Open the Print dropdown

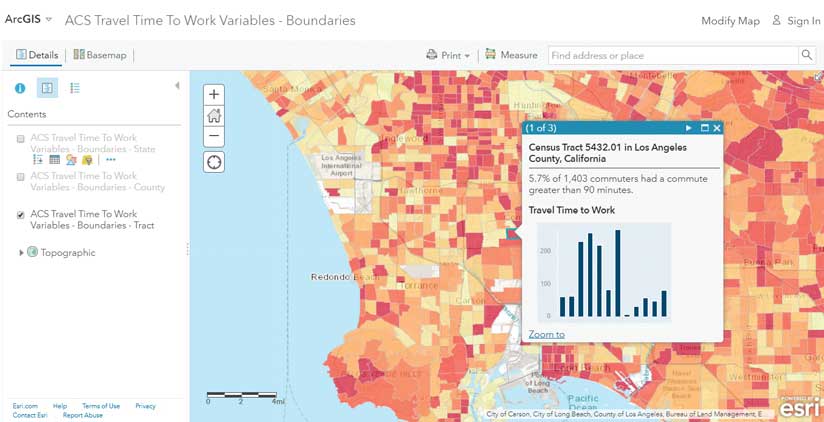[x=448, y=55]
